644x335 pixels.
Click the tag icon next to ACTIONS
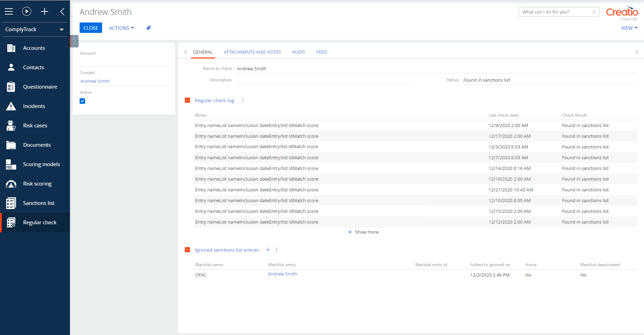[148, 28]
